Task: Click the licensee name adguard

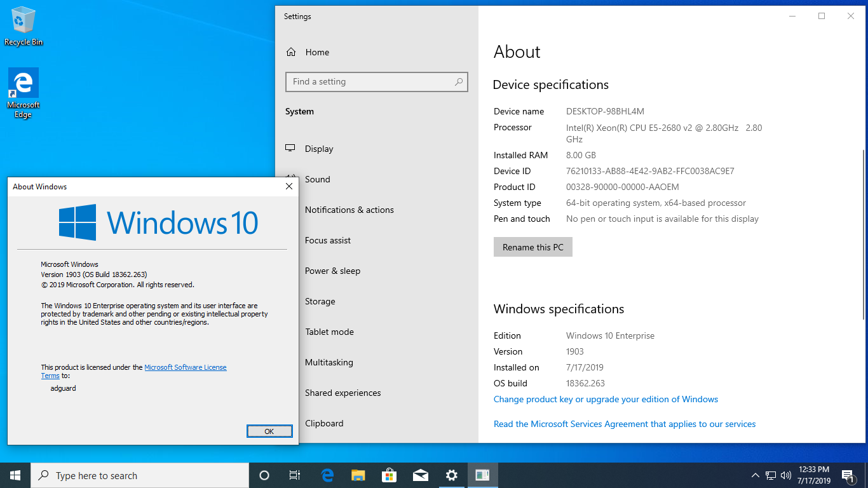Action: click(63, 388)
